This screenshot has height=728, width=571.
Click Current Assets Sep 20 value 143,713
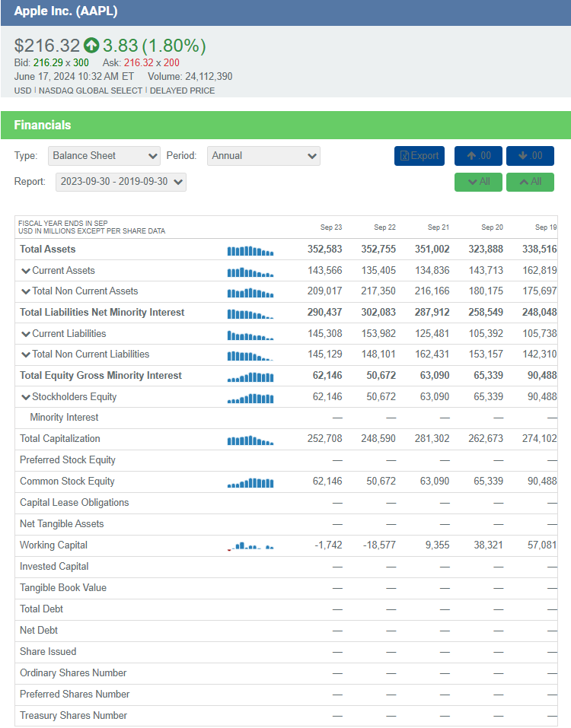(x=486, y=271)
